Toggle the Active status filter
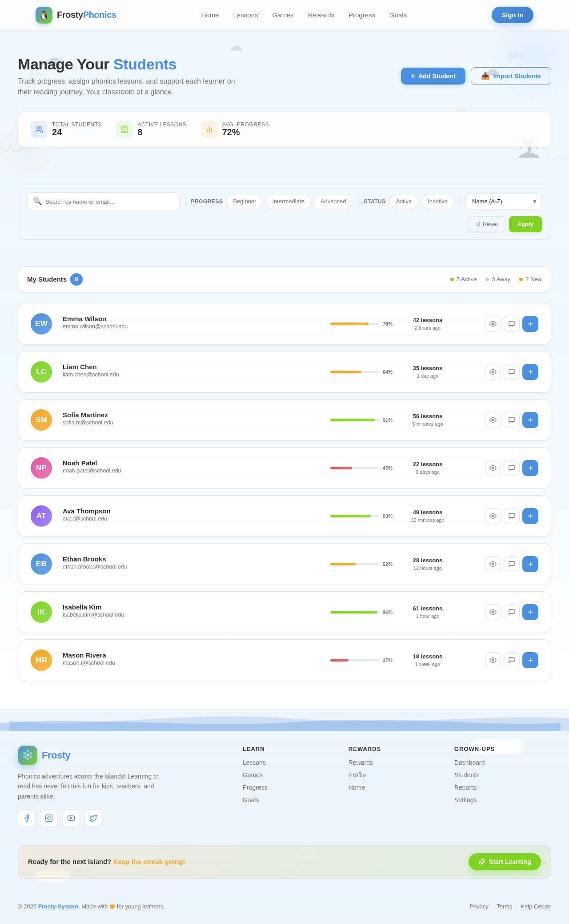569x924 pixels. [404, 202]
